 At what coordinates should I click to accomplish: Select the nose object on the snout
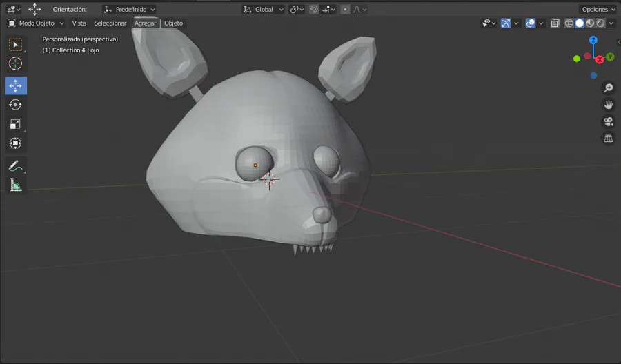(x=322, y=215)
